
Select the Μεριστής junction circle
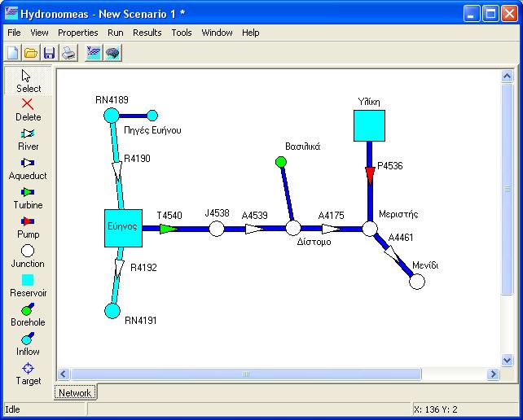(370, 229)
